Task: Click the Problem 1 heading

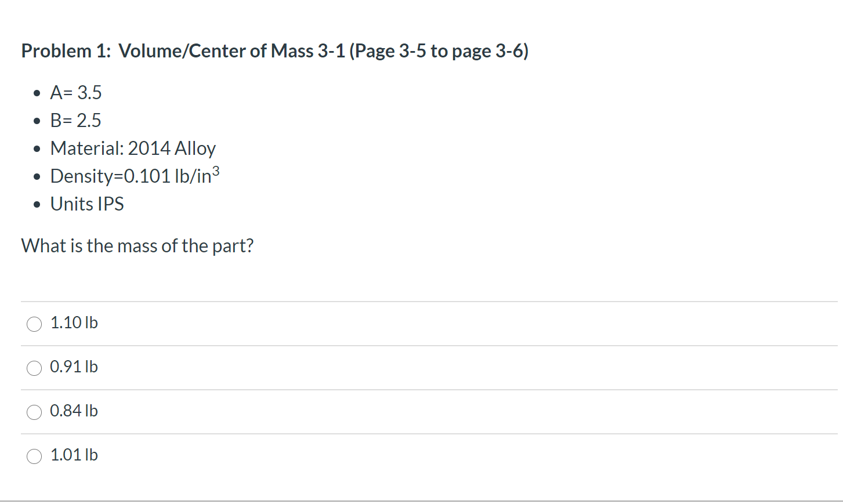Action: click(274, 51)
